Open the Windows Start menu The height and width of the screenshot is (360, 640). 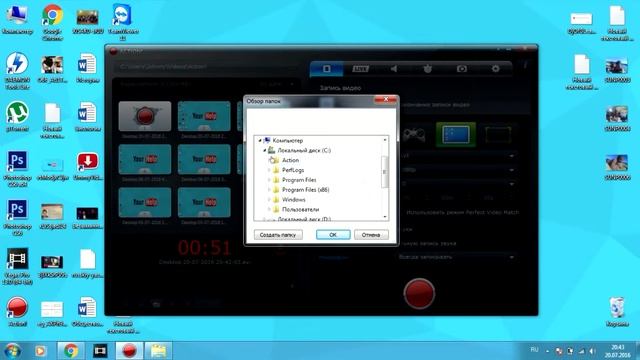pyautogui.click(x=12, y=351)
